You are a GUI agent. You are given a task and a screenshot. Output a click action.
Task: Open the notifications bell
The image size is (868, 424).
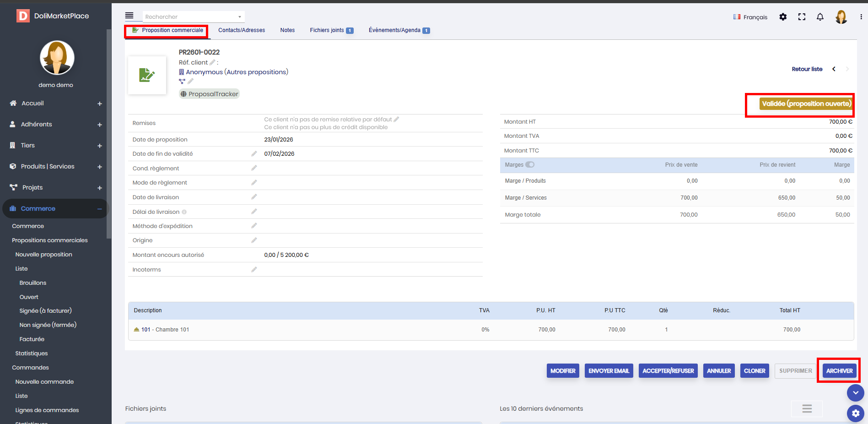click(820, 17)
